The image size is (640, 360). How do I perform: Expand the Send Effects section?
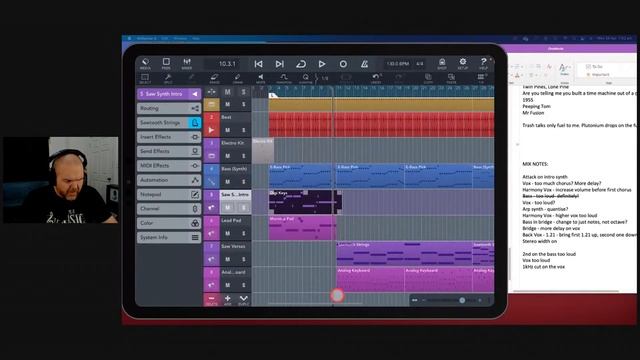(169, 151)
